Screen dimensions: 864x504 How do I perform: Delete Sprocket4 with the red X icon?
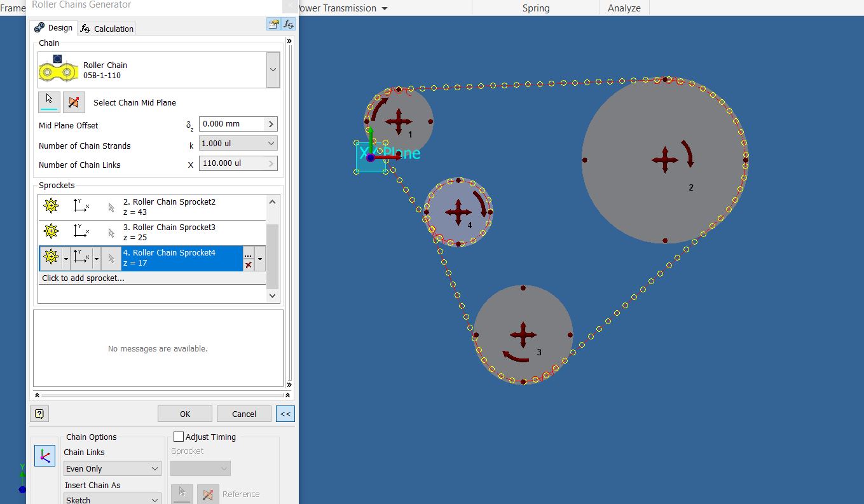point(249,264)
